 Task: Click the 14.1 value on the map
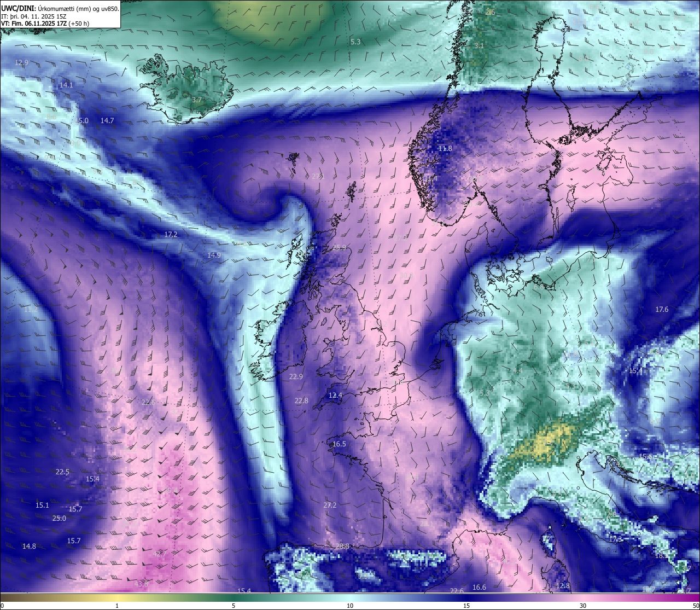(x=66, y=85)
